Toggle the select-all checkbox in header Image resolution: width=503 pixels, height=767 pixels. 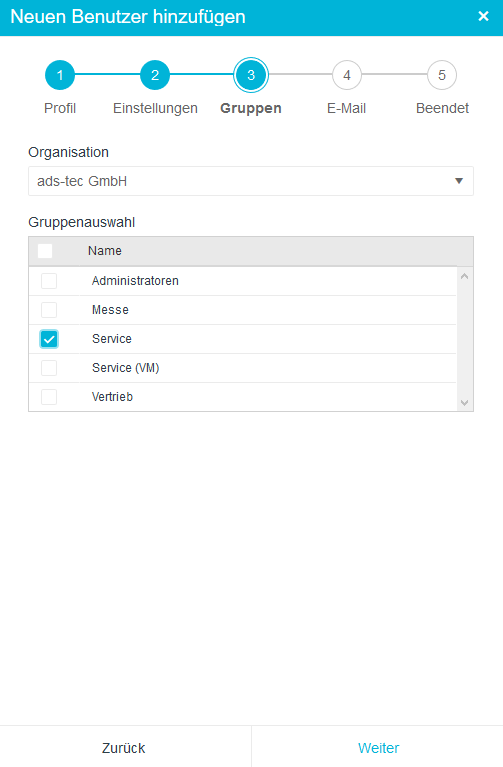[x=45, y=251]
